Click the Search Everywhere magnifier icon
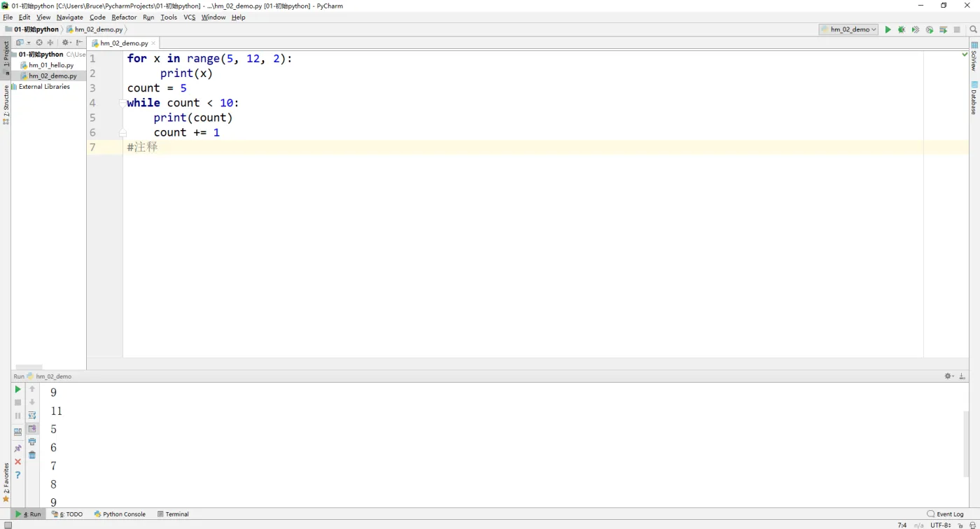 point(973,29)
